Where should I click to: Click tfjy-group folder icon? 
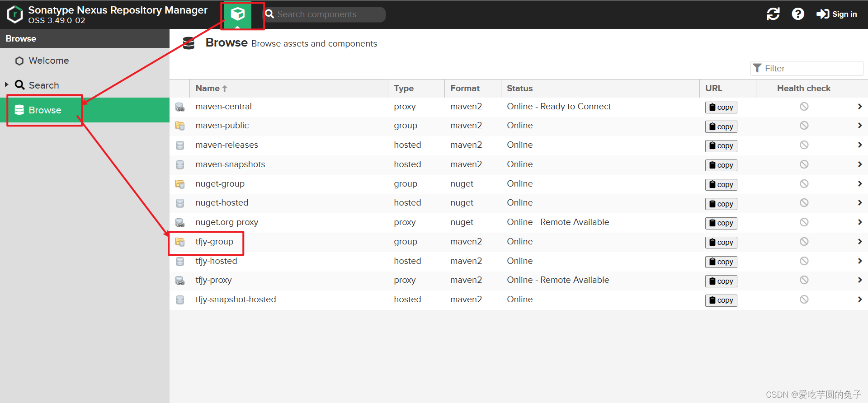pyautogui.click(x=180, y=242)
